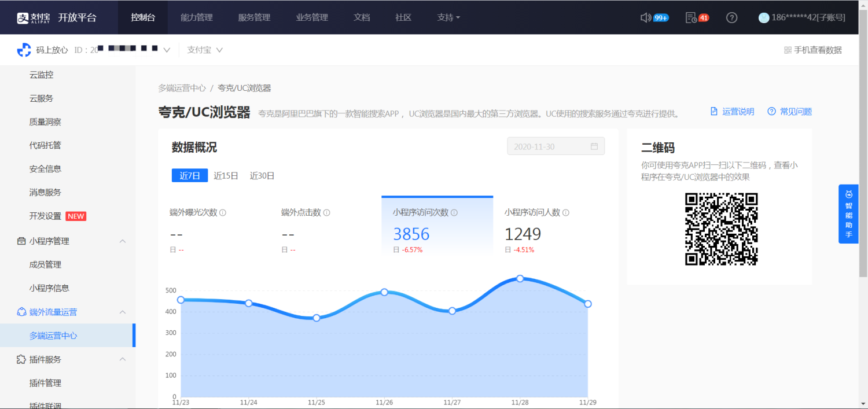
Task: Click the chart data point for 11/26
Action: [384, 292]
